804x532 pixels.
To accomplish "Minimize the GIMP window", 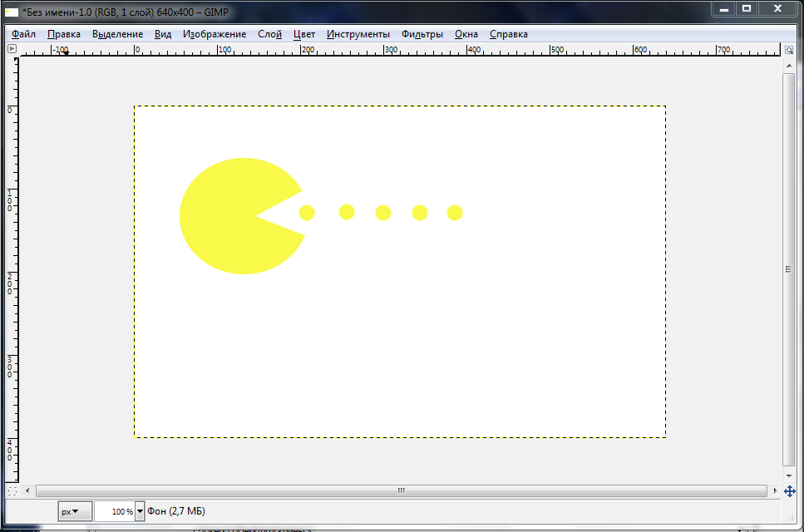I will tap(724, 8).
